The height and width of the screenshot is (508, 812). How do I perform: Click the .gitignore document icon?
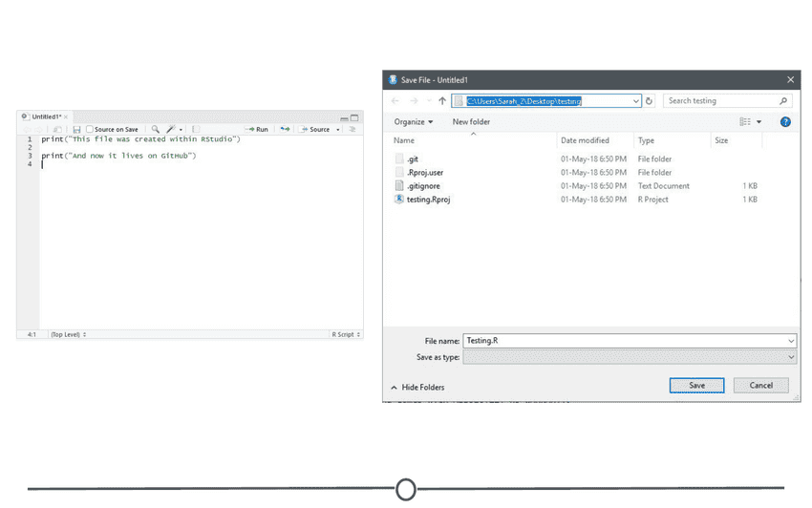pyautogui.click(x=398, y=186)
